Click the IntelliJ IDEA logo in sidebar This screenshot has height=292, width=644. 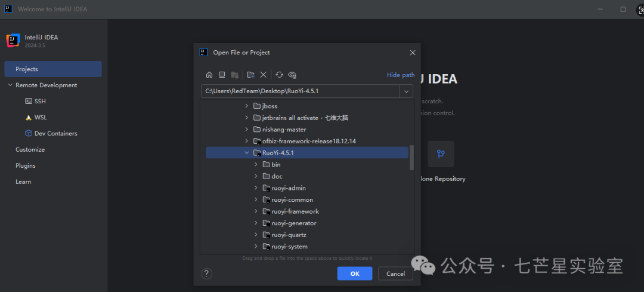point(13,41)
